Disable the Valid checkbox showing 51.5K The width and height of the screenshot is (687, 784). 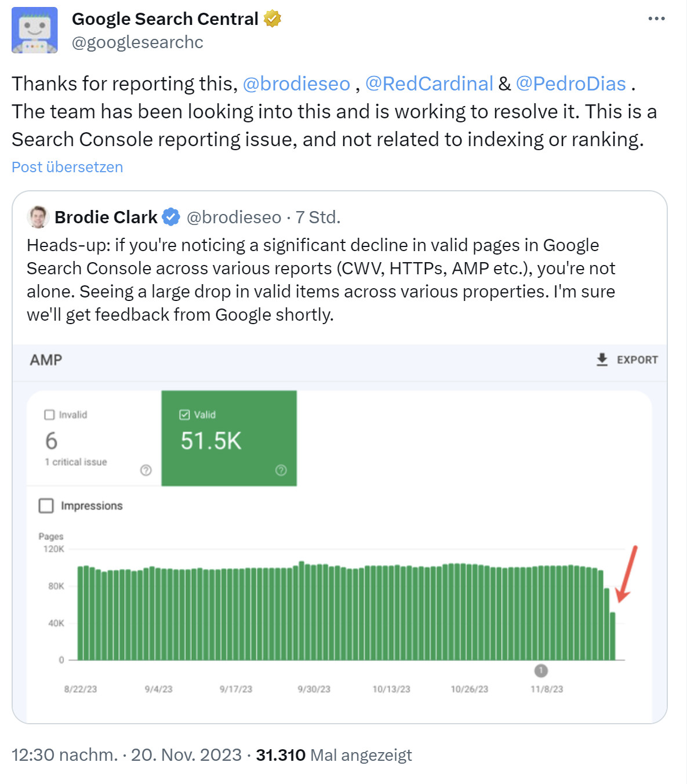coord(184,414)
